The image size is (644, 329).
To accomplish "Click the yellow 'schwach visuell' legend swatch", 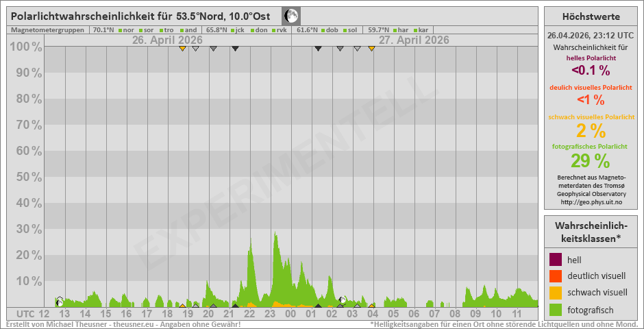I will 556,293.
